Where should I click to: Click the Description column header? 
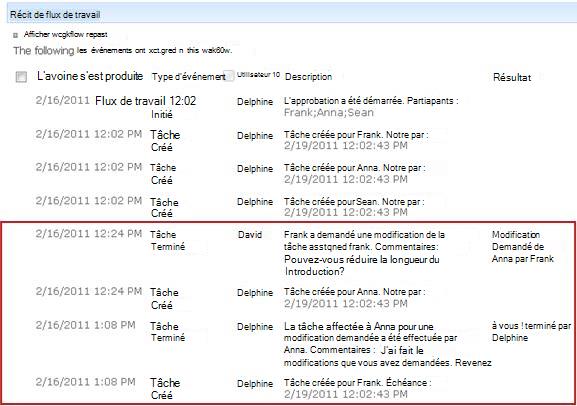(x=308, y=77)
